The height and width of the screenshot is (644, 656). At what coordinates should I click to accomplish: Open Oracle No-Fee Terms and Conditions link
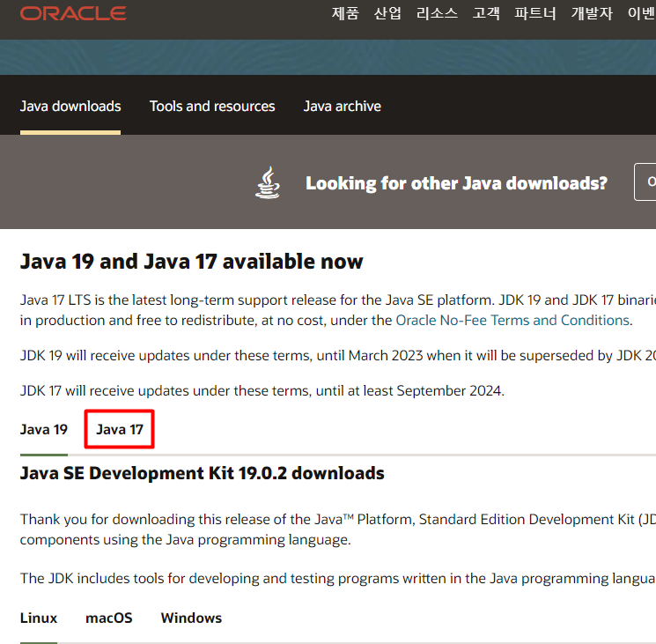[x=512, y=320]
